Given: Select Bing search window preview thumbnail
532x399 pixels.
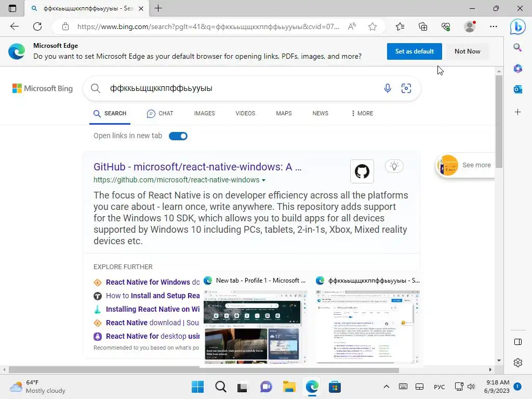Looking at the screenshot, I should (x=368, y=327).
